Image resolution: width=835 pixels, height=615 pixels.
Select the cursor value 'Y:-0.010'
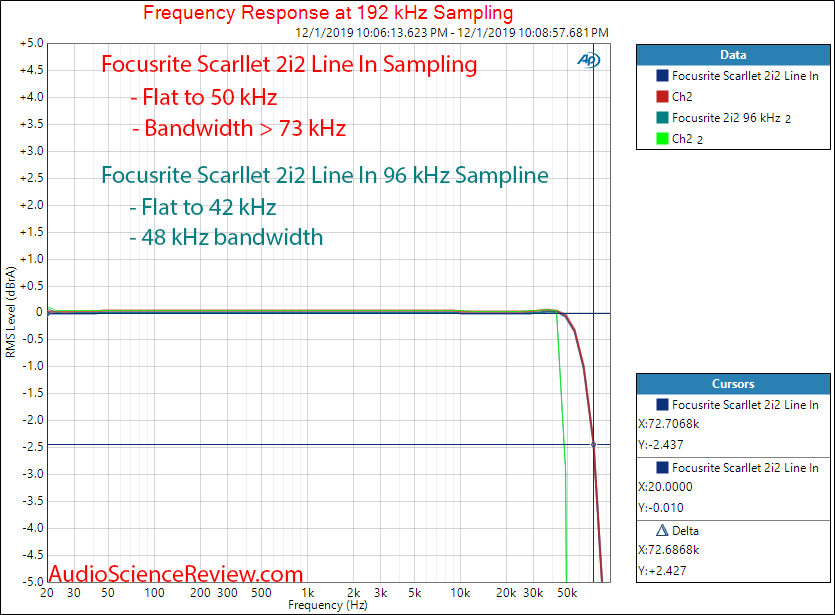coord(660,507)
